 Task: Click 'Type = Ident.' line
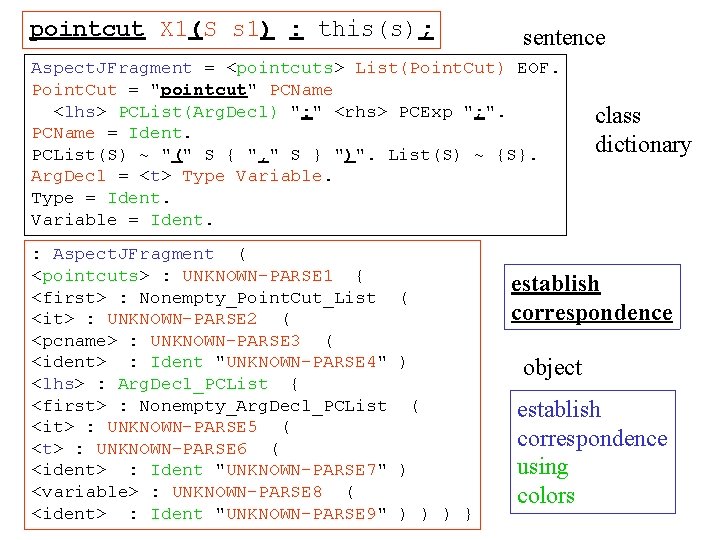(101, 199)
